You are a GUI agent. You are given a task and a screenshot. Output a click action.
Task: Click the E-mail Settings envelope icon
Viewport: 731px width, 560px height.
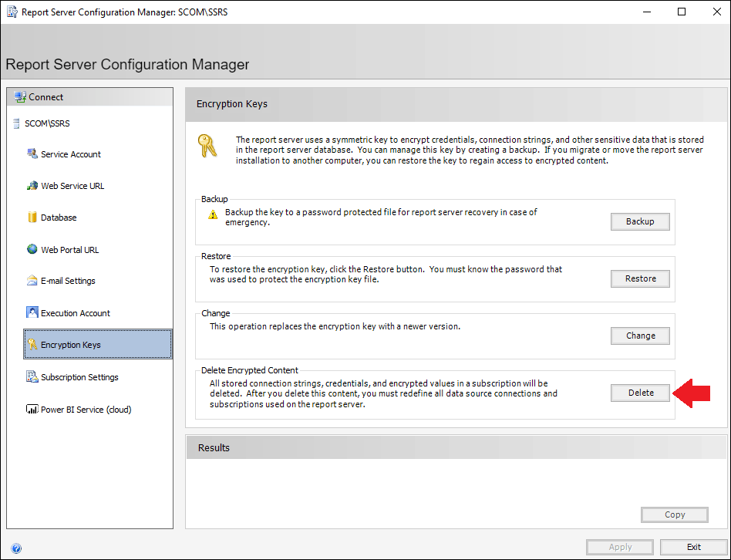32,281
